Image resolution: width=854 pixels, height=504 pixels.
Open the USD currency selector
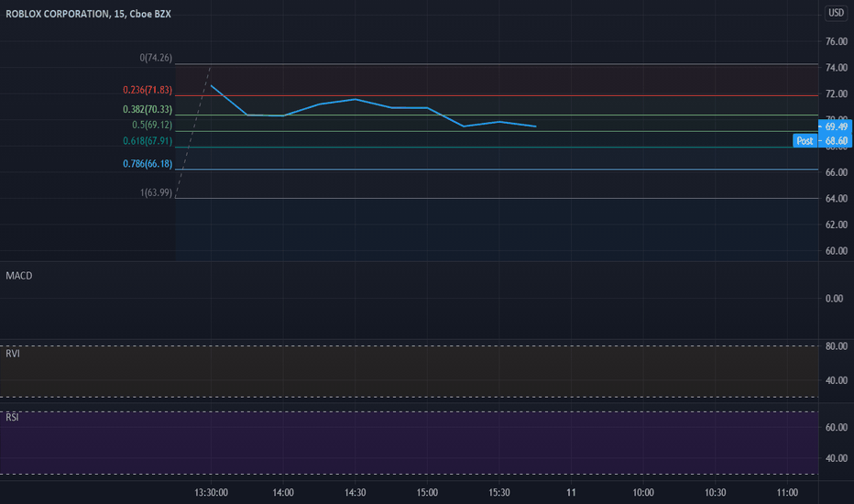pos(836,13)
